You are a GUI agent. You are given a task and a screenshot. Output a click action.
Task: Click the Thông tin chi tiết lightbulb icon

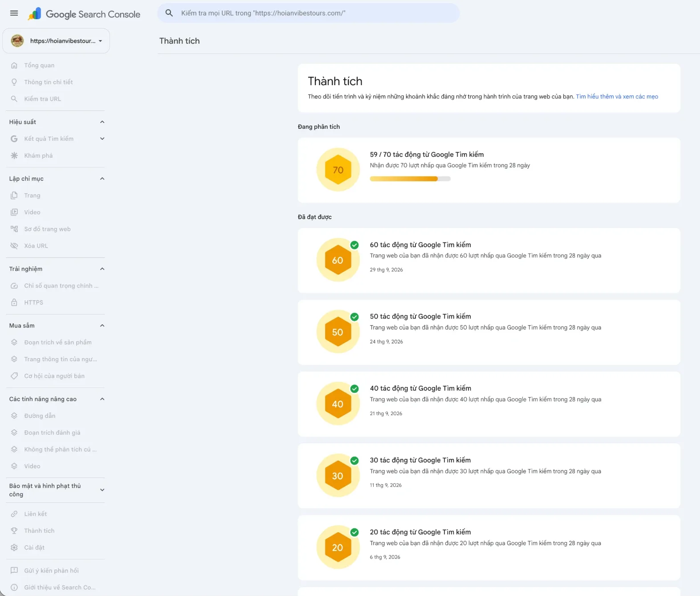[x=14, y=82]
